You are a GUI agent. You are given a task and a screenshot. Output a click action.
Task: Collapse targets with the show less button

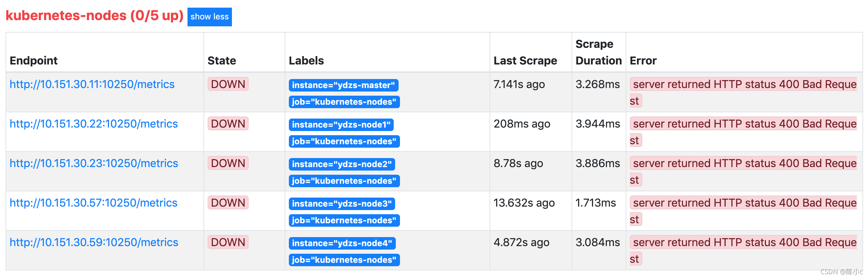click(209, 17)
